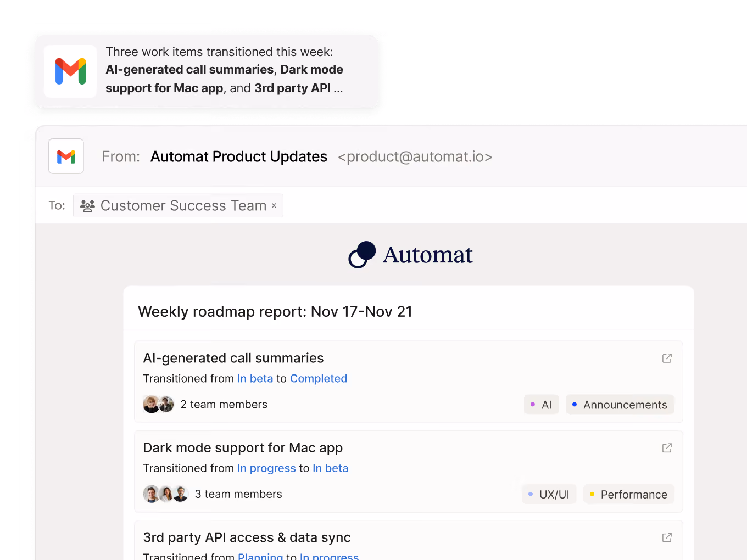Screen dimensions: 747x560
Task: Click the blue "Completed" status link
Action: pos(319,379)
